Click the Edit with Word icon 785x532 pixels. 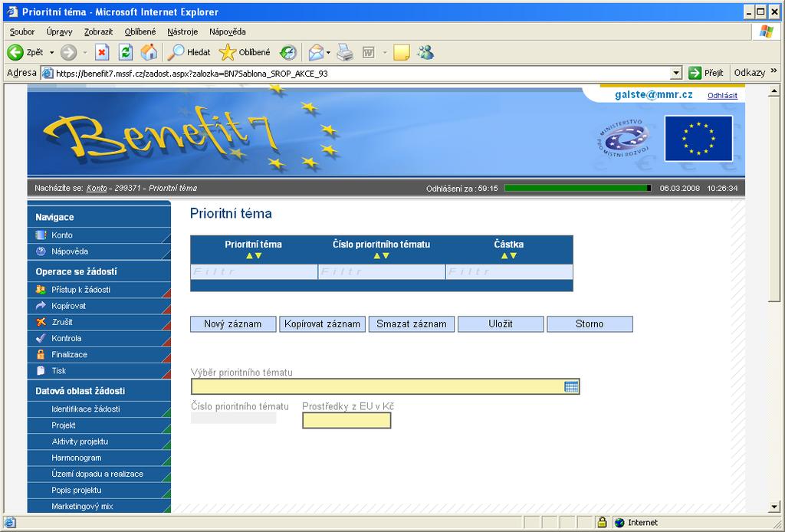click(369, 52)
